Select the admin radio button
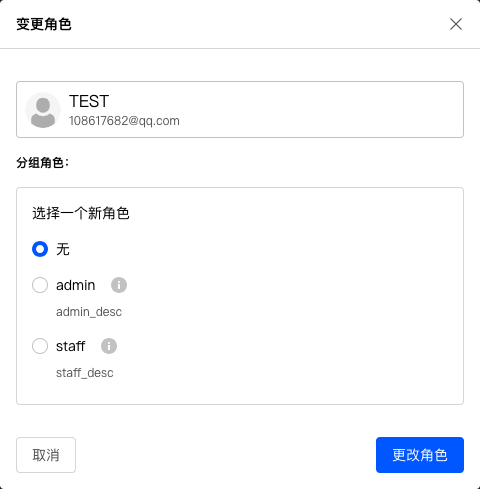The image size is (480, 489). (40, 285)
